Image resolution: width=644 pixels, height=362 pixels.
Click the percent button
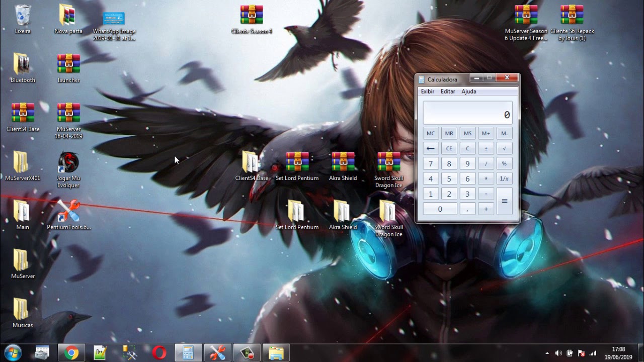pyautogui.click(x=504, y=163)
